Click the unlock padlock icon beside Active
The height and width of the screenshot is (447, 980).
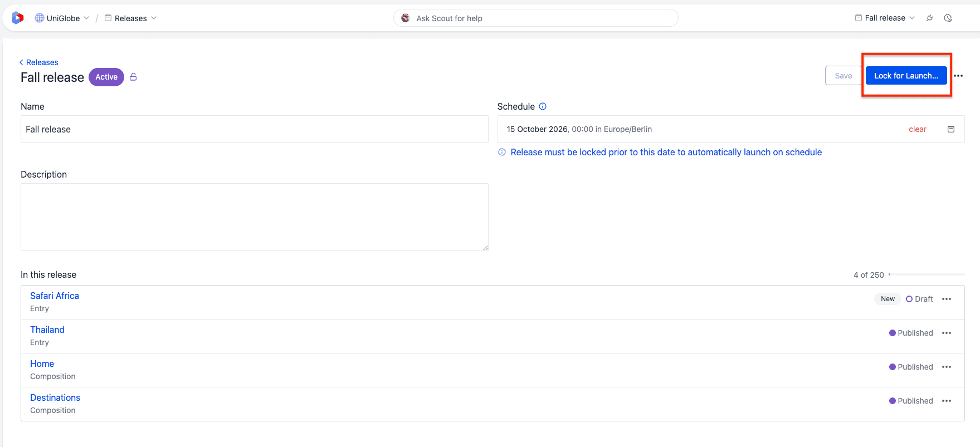click(133, 77)
